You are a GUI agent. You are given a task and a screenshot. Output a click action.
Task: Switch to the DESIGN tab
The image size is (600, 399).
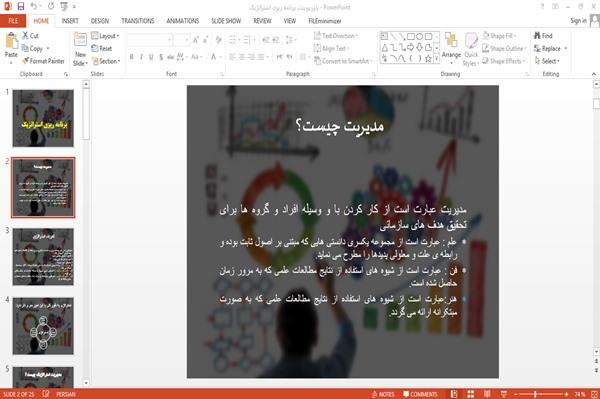[100, 21]
